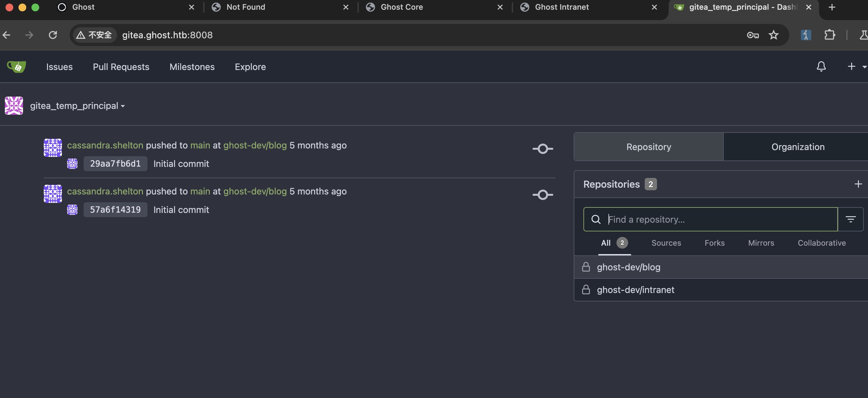Viewport: 868px width, 398px height.
Task: Select the Sources repository filter tab
Action: click(x=666, y=243)
